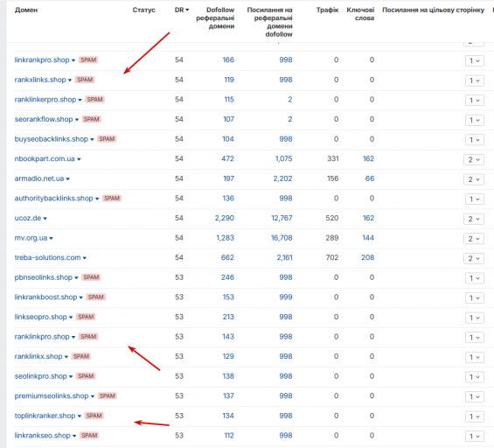
Task: Click SPAM badge beside linkrankpro.shop
Action: 88,59
